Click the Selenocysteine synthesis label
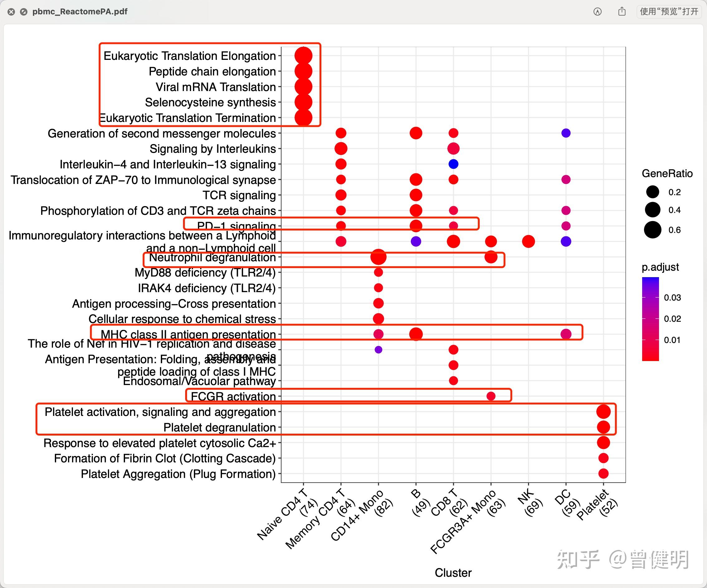 click(x=210, y=102)
